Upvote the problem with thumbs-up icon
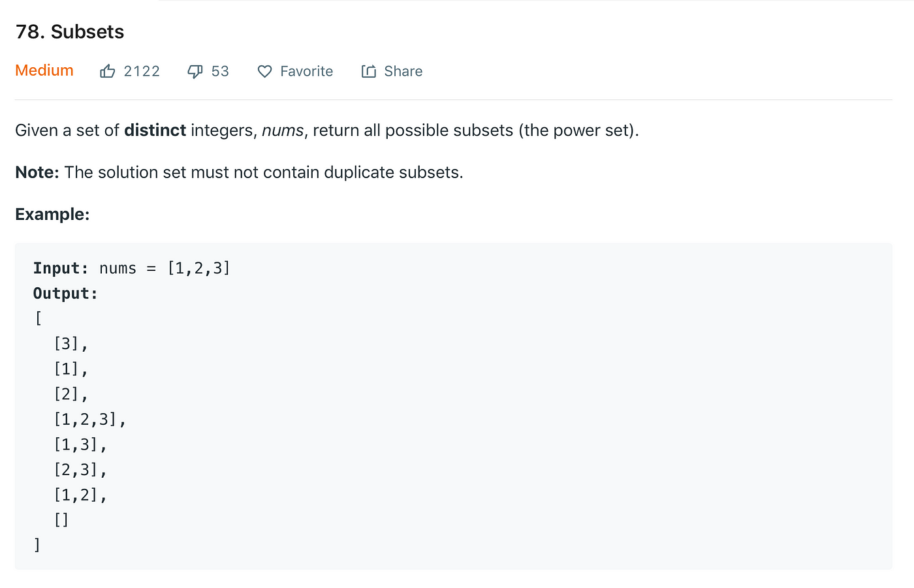Screen dimensions: 914x588 [x=108, y=71]
